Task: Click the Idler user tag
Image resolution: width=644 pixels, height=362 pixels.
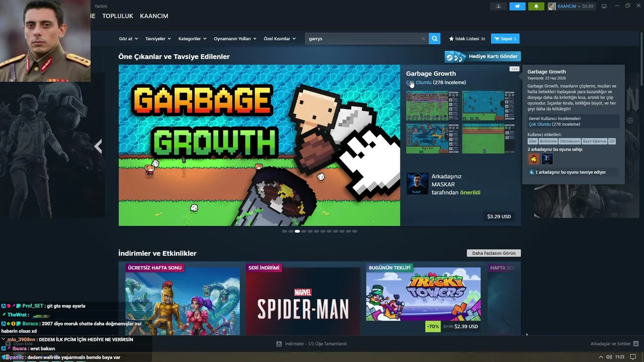Action: coord(533,141)
